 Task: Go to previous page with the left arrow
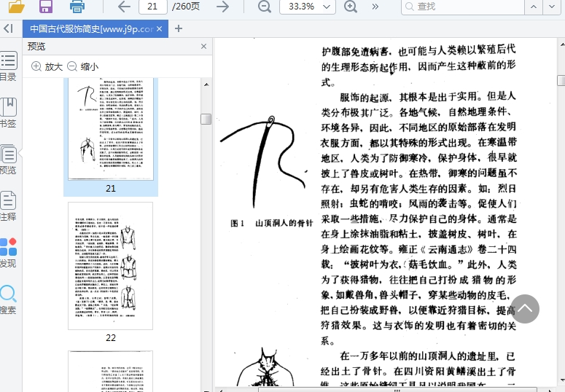pos(124,7)
